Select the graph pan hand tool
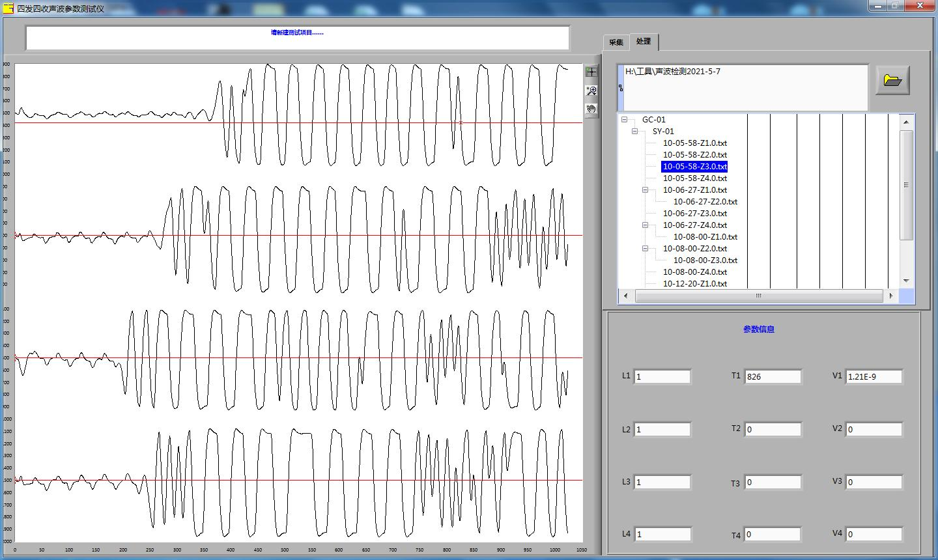The image size is (938, 560). 591,109
